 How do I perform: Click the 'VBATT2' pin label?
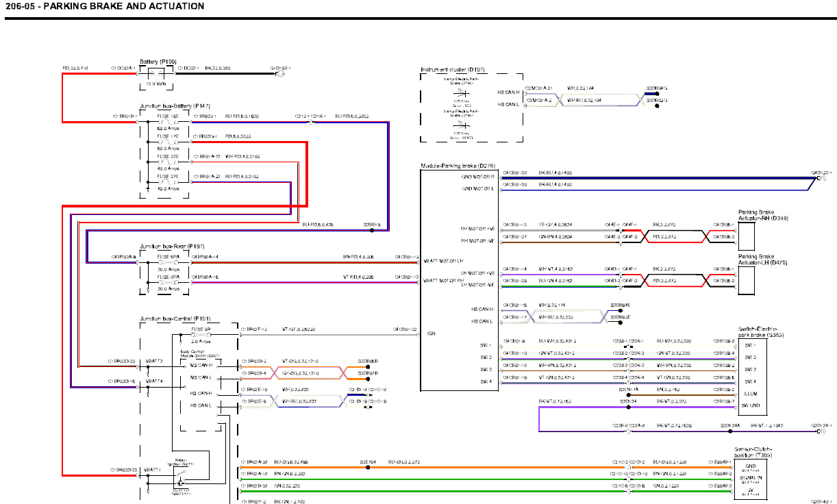[153, 361]
